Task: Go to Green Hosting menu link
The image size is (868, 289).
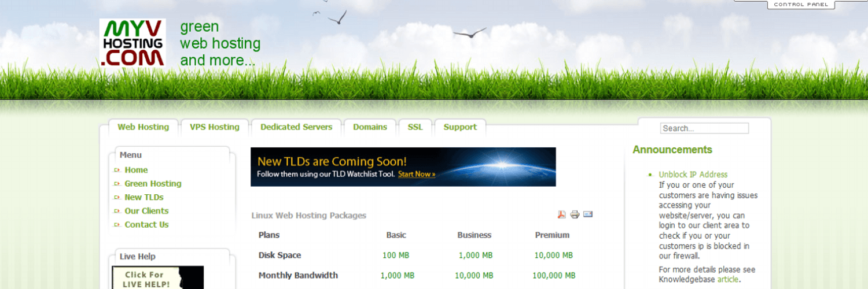Action: coord(153,184)
